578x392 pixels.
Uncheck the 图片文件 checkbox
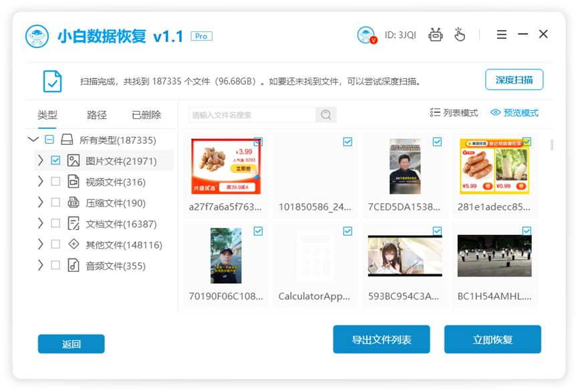(x=55, y=160)
